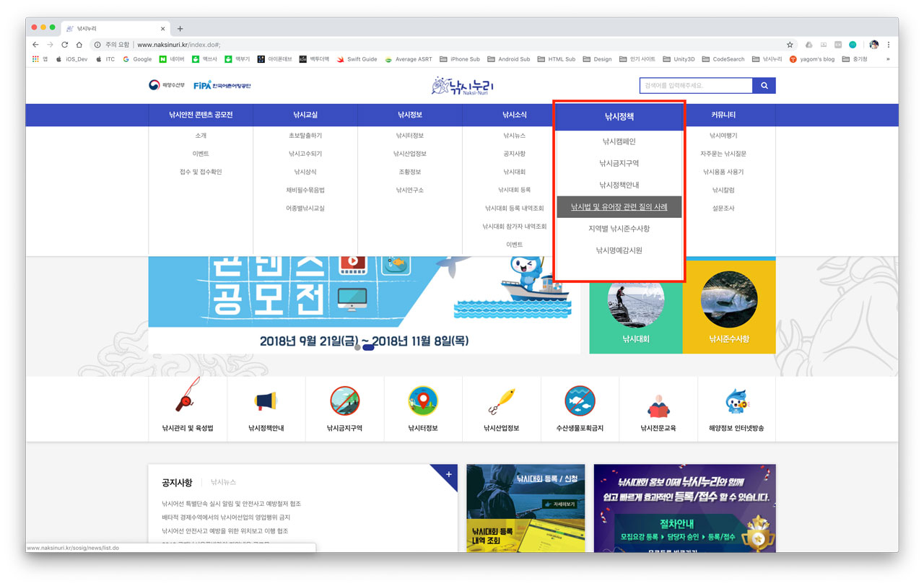Open the 낚시정책안내 megaphone icon
The image size is (924, 586).
(x=266, y=401)
